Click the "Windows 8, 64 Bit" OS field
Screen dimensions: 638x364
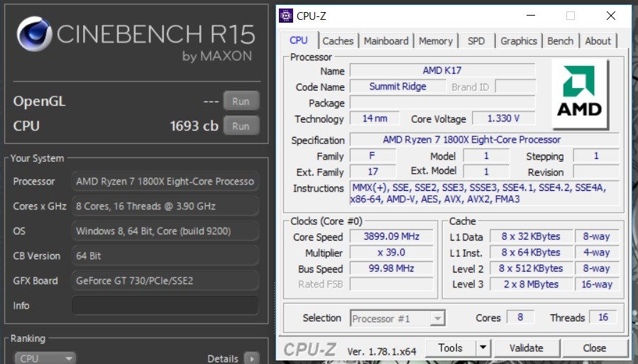click(x=165, y=231)
